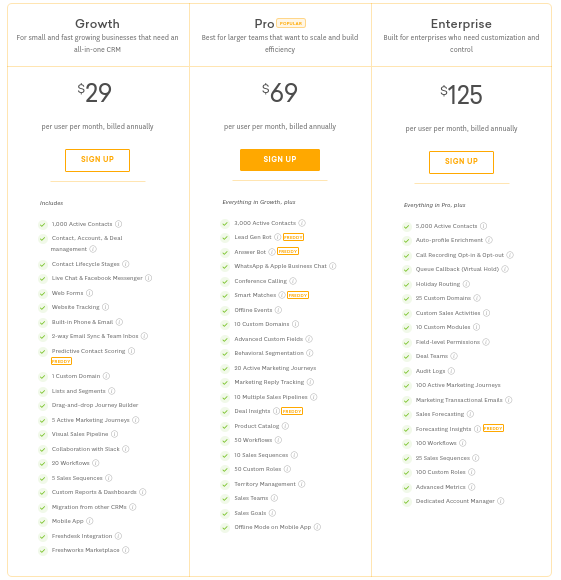Sign up for the Enterprise plan
The image size is (561, 580).
point(461,162)
